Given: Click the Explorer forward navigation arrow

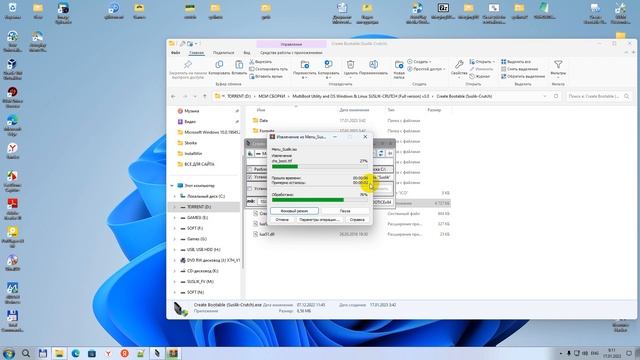Looking at the screenshot, I should click(x=185, y=96).
